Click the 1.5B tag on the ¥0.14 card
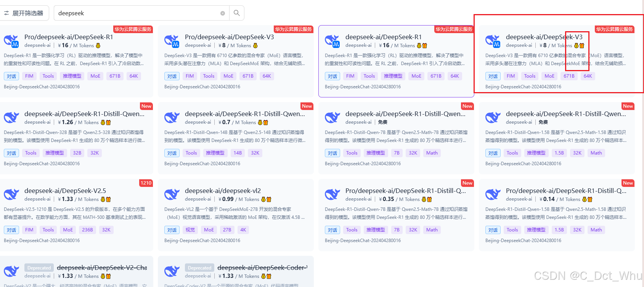This screenshot has height=287, width=644. (x=559, y=230)
